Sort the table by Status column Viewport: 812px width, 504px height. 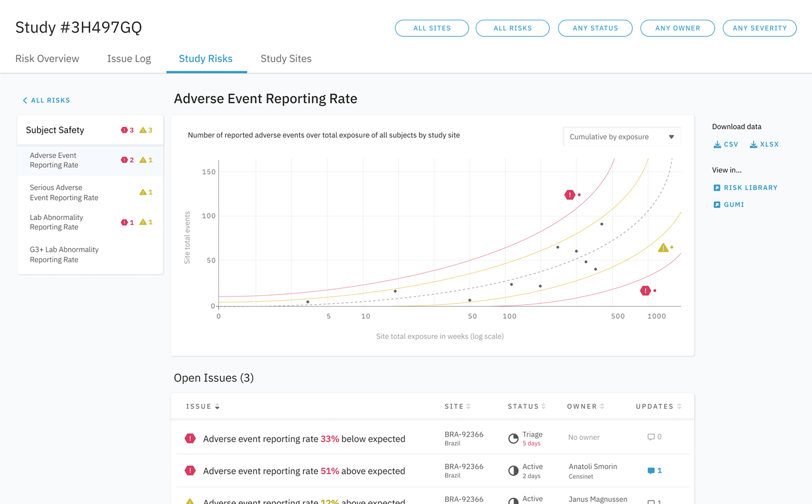tap(526, 407)
